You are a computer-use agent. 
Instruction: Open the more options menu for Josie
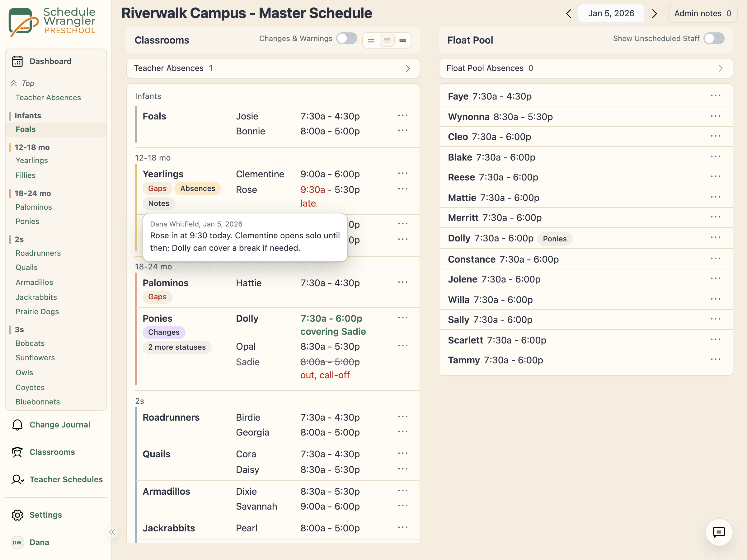[x=402, y=116]
